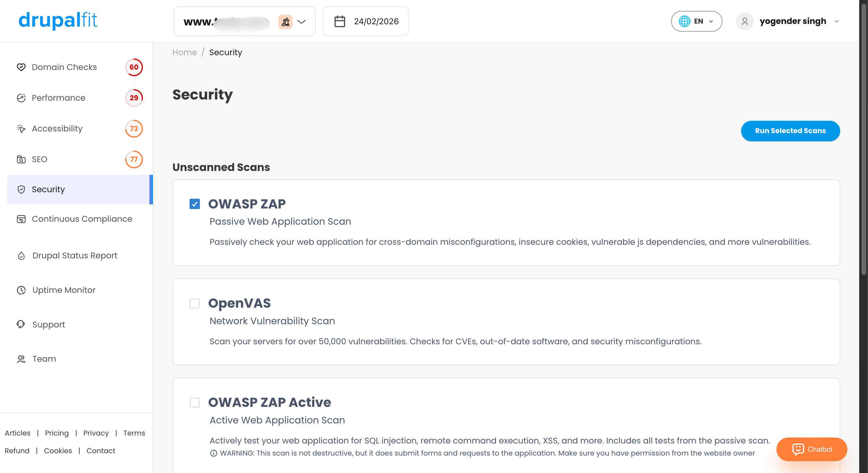
Task: Open Pricing footer link
Action: [x=57, y=433]
